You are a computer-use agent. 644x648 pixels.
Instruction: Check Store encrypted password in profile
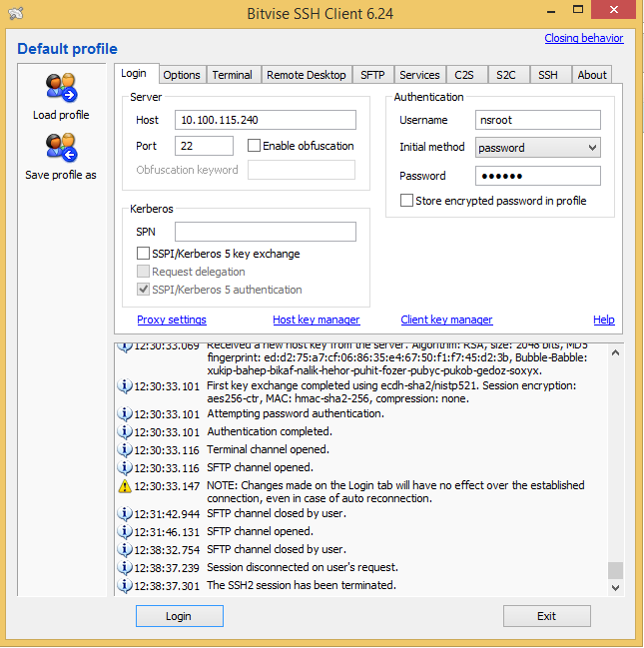[x=407, y=201]
